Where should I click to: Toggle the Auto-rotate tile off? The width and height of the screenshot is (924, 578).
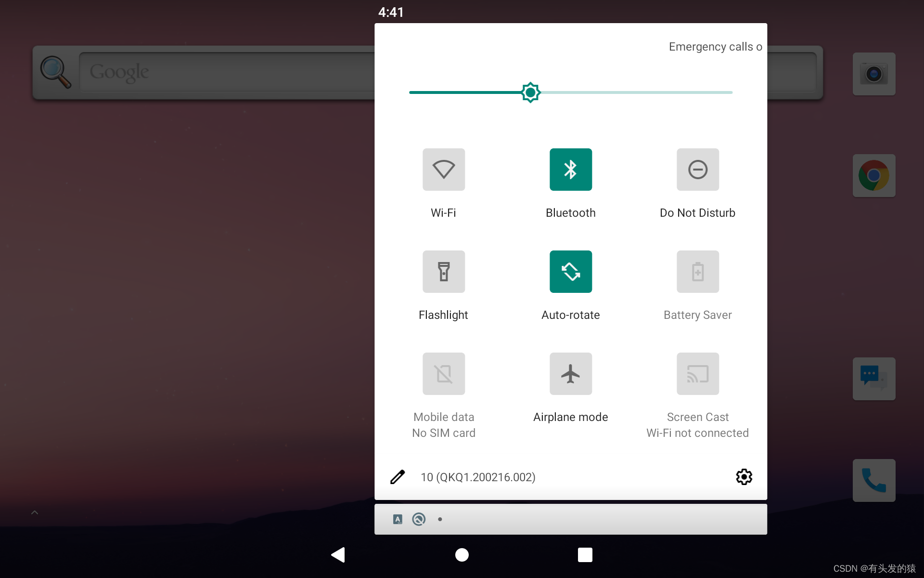pos(570,272)
